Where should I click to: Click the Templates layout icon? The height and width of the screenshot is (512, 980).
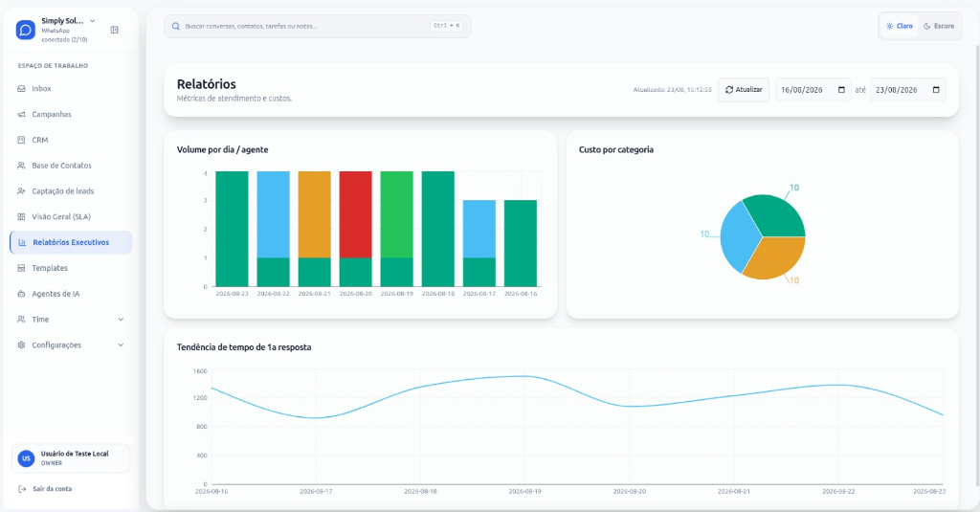tap(21, 268)
